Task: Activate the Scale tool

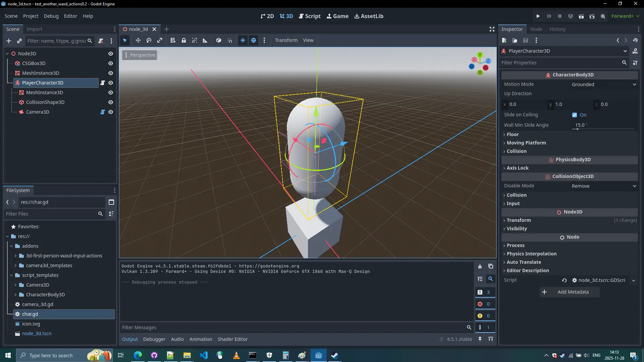Action: point(160,40)
